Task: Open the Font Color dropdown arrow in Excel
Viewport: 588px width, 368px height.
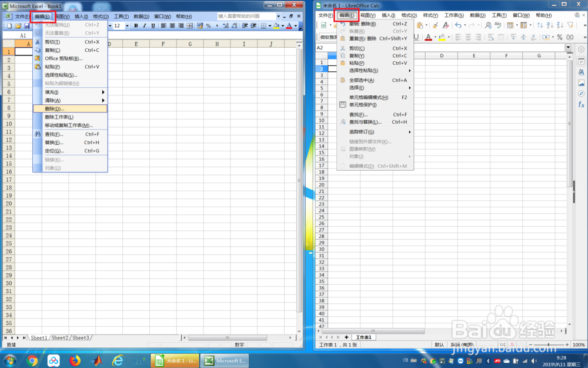Action: point(296,26)
